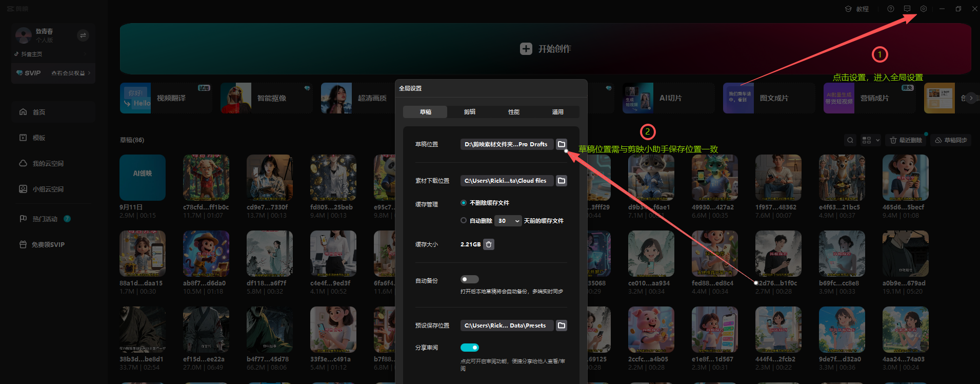Click the 最近删除 button

tap(906, 140)
